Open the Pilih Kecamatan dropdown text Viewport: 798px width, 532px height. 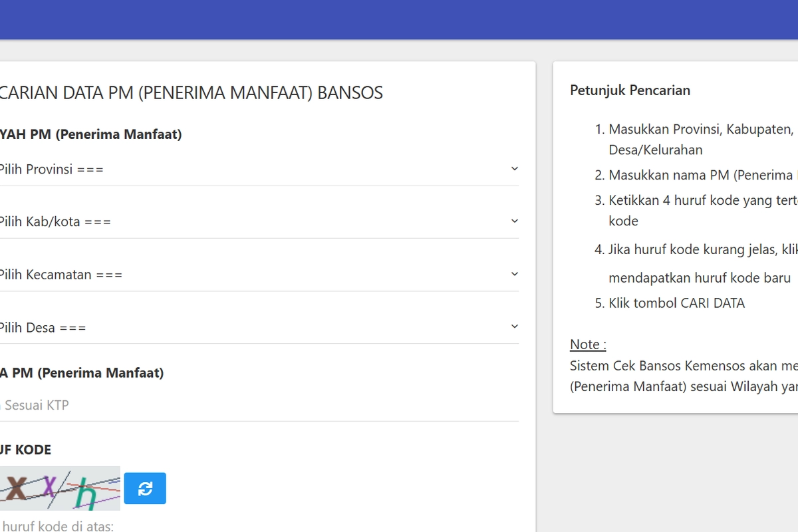61,275
